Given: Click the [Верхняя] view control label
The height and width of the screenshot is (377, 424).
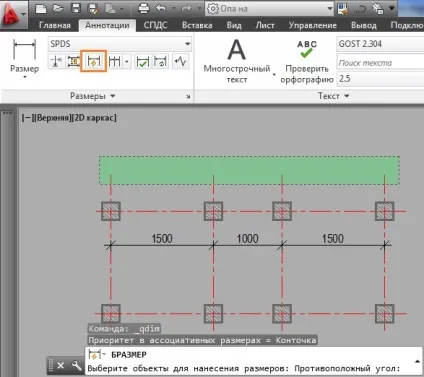Looking at the screenshot, I should [53, 118].
